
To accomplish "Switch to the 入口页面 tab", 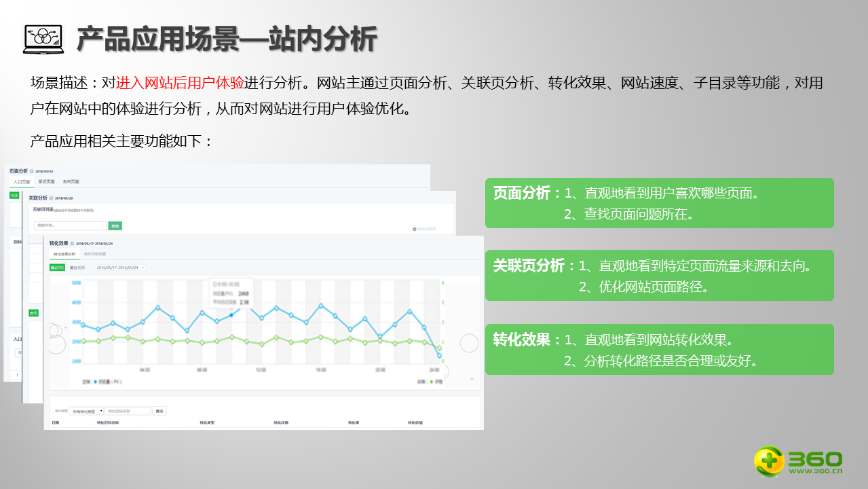I will point(22,182).
